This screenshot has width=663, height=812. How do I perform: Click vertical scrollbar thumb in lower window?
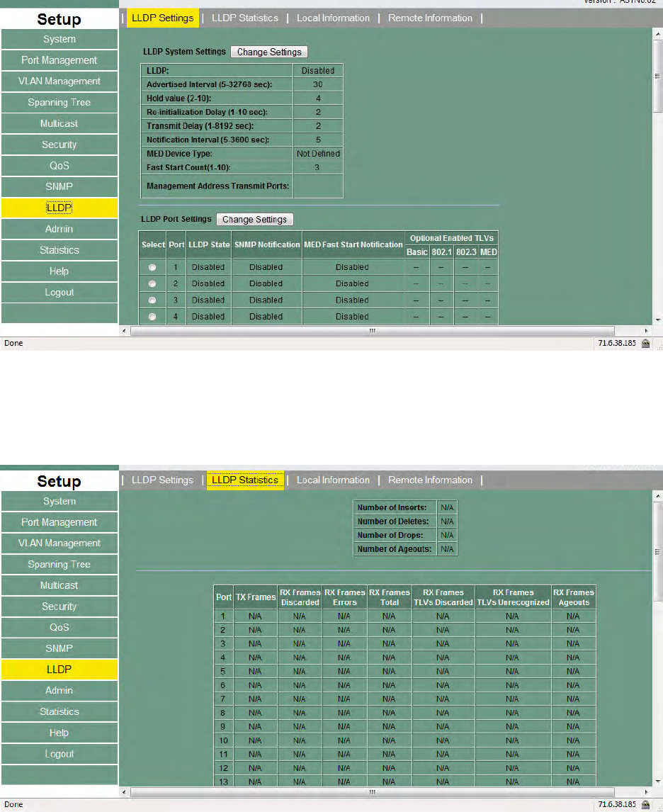coord(658,551)
